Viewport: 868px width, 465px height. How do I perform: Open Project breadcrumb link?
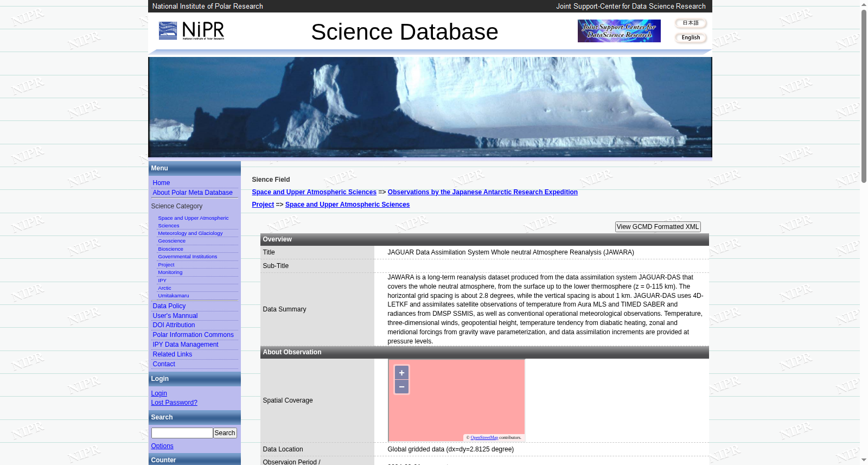(x=263, y=205)
